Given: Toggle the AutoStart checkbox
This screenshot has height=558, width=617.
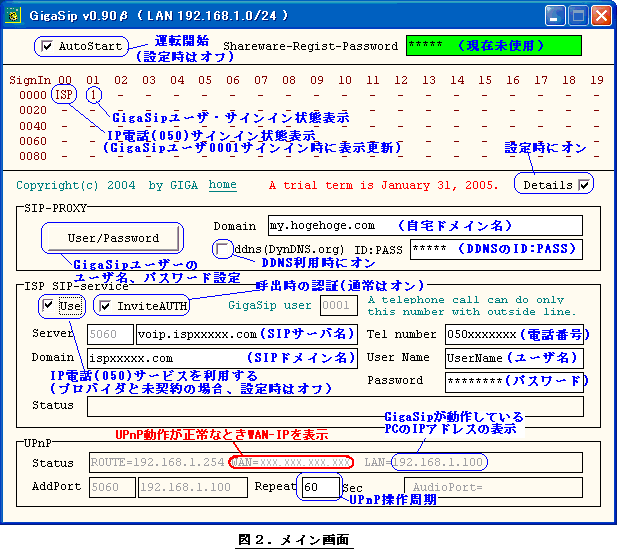Looking at the screenshot, I should [x=47, y=46].
